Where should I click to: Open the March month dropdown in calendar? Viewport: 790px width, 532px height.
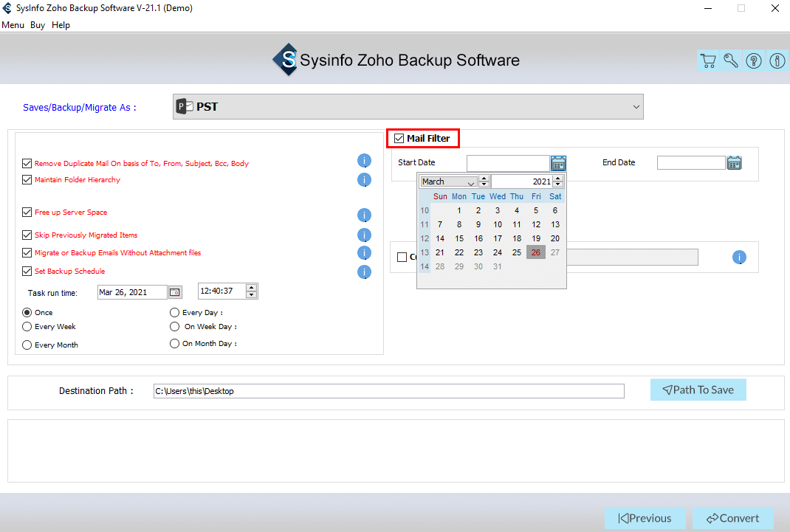tap(448, 182)
